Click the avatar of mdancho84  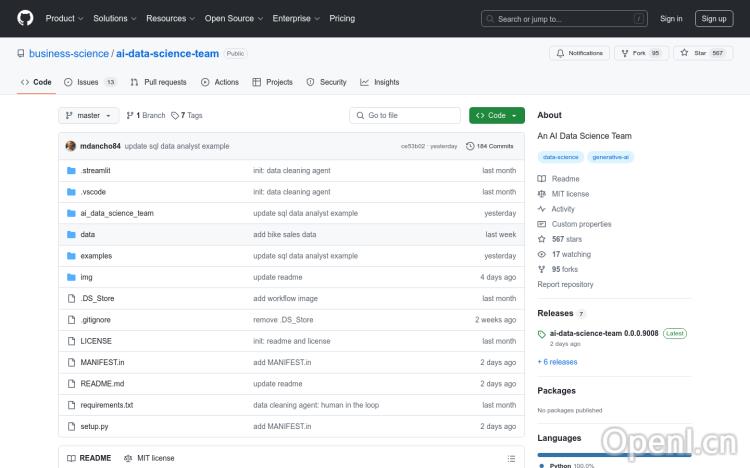[x=71, y=146]
